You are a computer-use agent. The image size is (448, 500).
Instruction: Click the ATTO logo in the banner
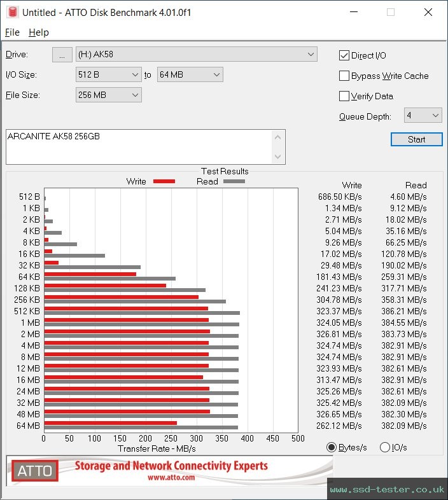click(35, 471)
